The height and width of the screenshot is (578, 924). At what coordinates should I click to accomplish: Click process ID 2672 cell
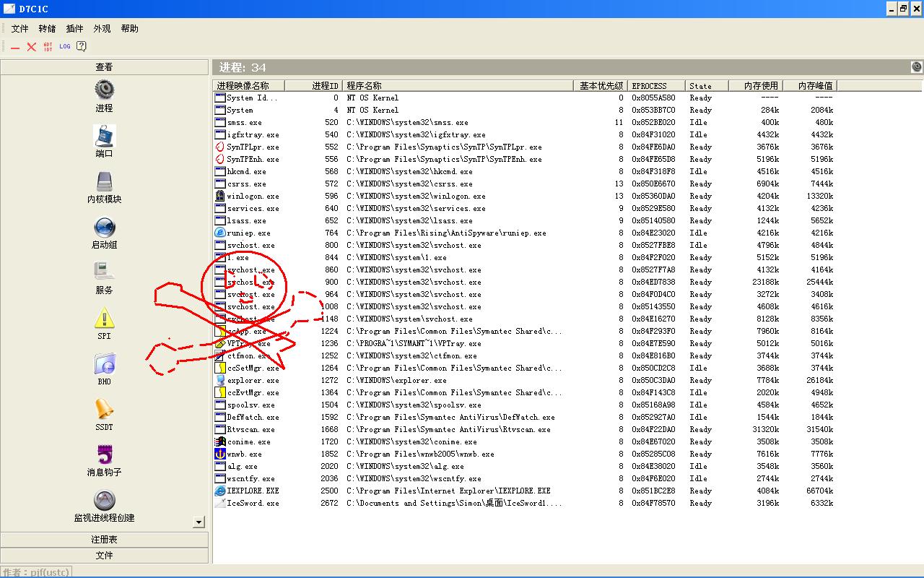click(x=329, y=503)
